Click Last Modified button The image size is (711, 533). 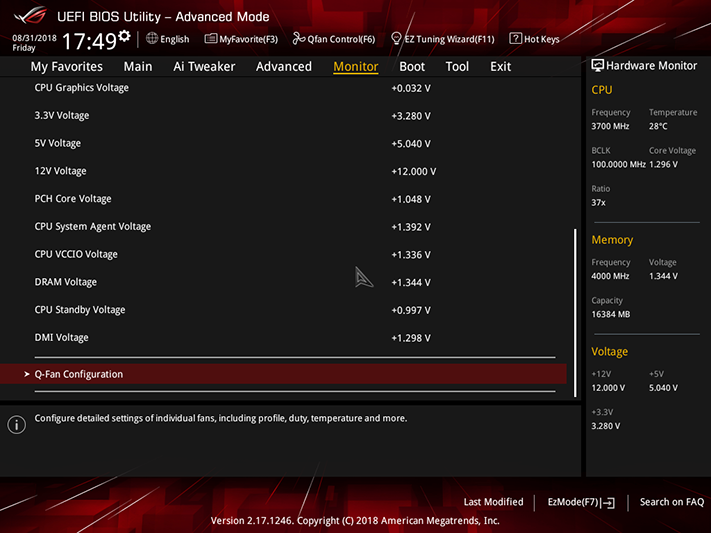[493, 502]
